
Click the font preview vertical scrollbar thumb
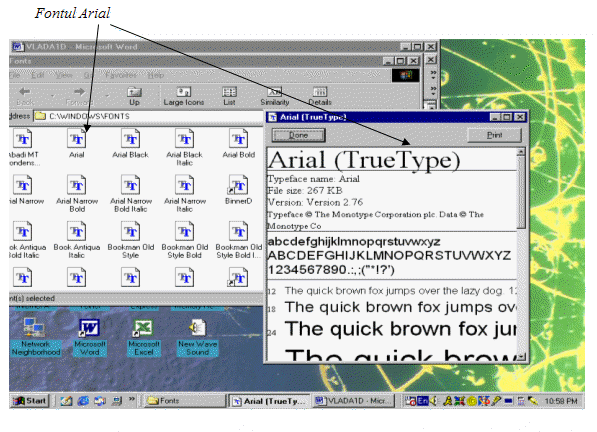click(x=520, y=192)
